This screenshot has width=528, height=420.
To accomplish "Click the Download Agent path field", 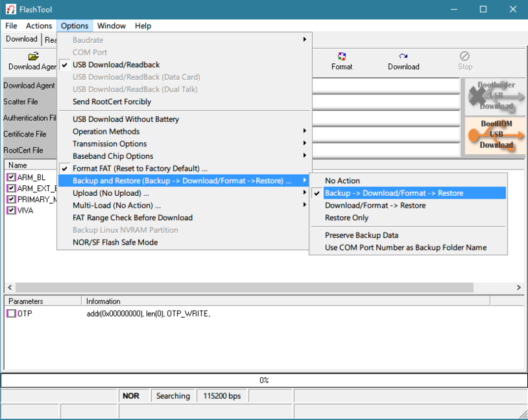I will click(x=386, y=86).
